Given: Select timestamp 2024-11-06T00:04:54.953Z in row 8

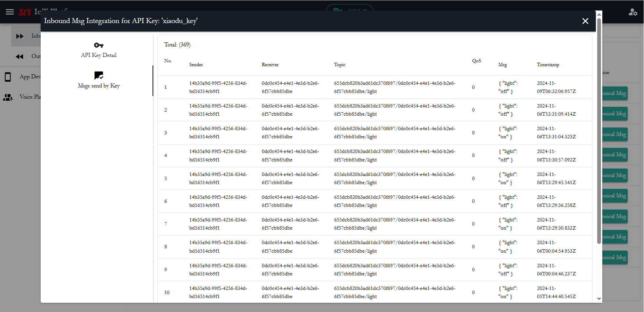Looking at the screenshot, I should point(556,247).
